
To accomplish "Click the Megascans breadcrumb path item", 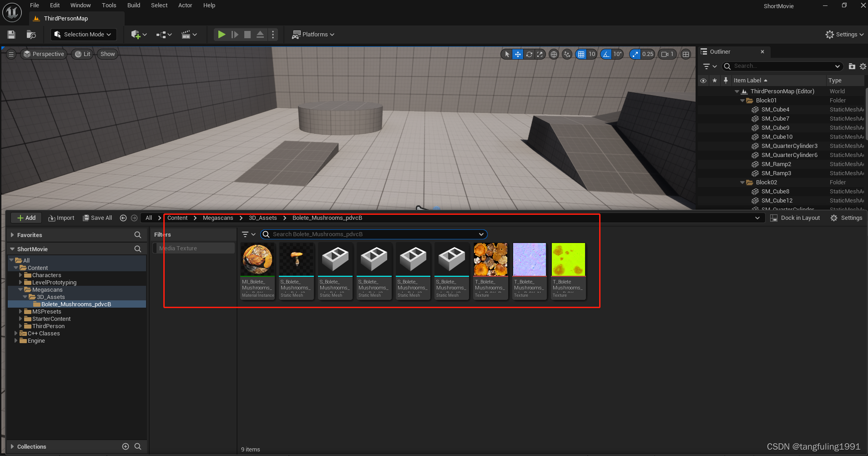I will point(218,218).
